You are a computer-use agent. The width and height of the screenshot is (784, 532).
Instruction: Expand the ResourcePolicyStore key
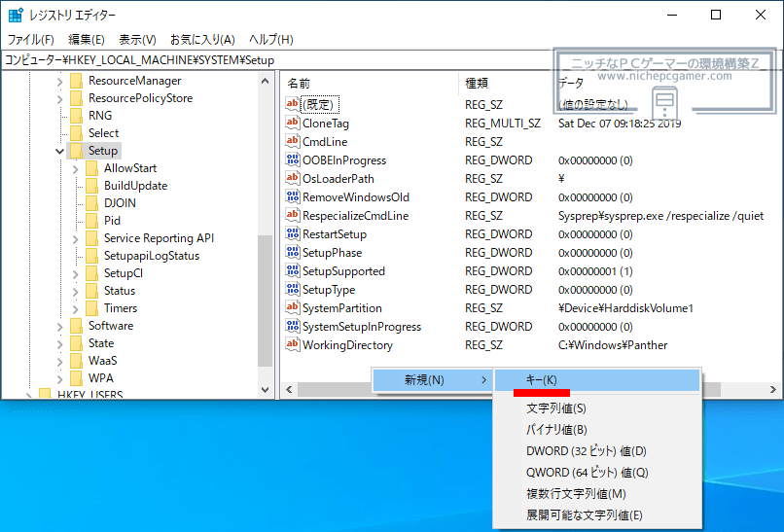point(60,98)
